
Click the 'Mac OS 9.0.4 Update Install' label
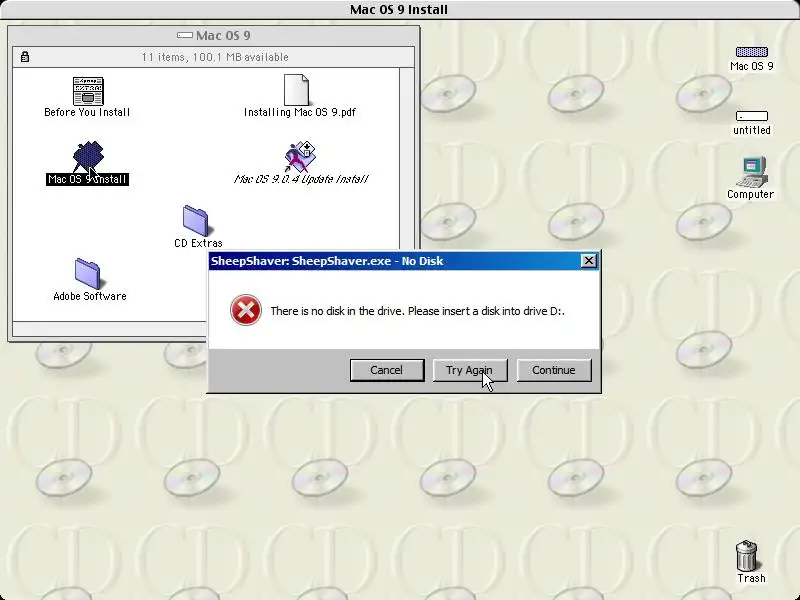[x=301, y=179]
